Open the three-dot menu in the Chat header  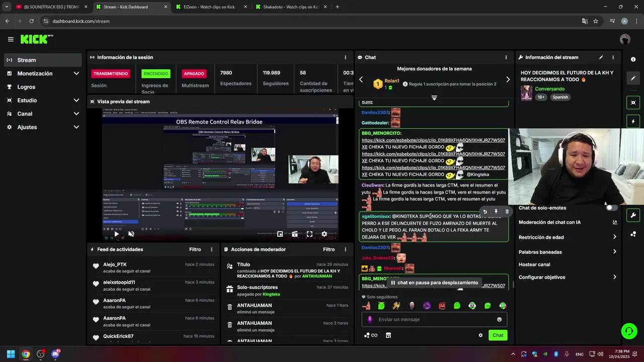pos(506,57)
